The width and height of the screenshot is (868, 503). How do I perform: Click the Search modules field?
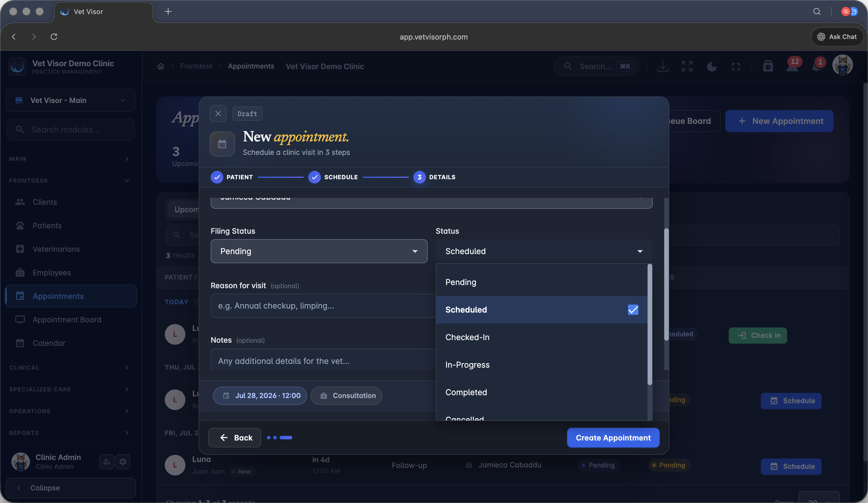click(71, 130)
